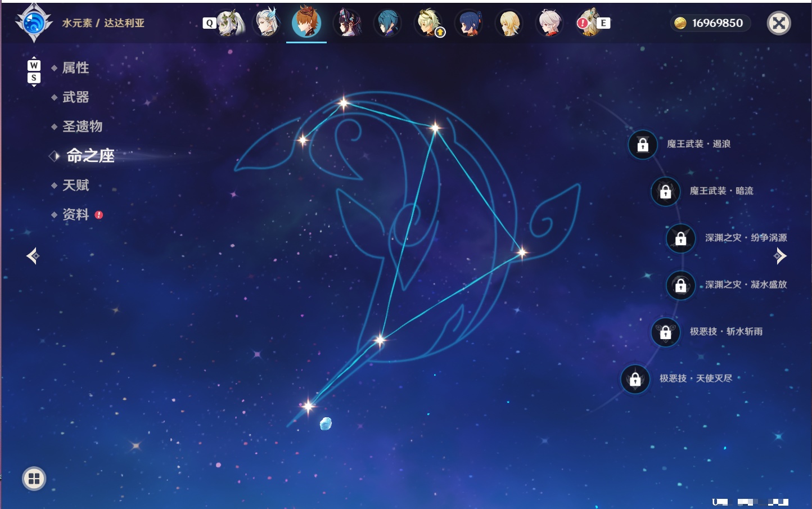This screenshot has height=509, width=812.
Task: Choose the dark-haired avatar with opera headdress
Action: (348, 23)
